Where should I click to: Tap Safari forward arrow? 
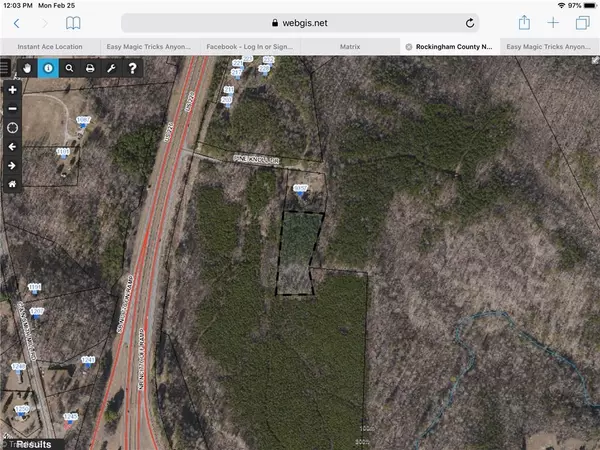(x=44, y=23)
